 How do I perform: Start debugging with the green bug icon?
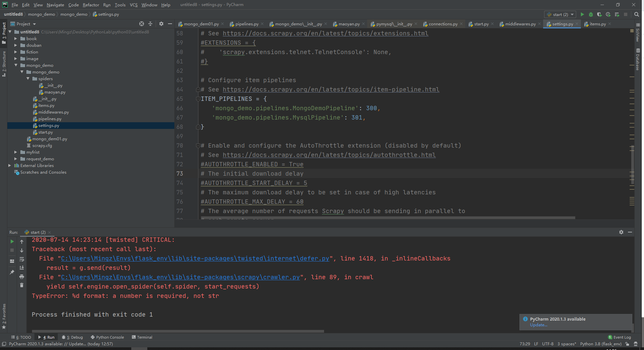591,14
